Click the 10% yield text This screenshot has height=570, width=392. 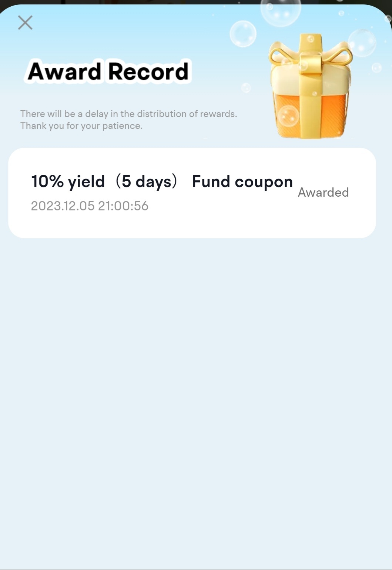point(68,181)
